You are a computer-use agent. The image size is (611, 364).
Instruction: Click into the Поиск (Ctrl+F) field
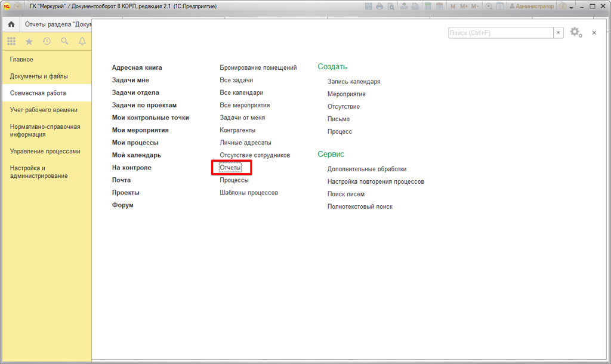(500, 33)
